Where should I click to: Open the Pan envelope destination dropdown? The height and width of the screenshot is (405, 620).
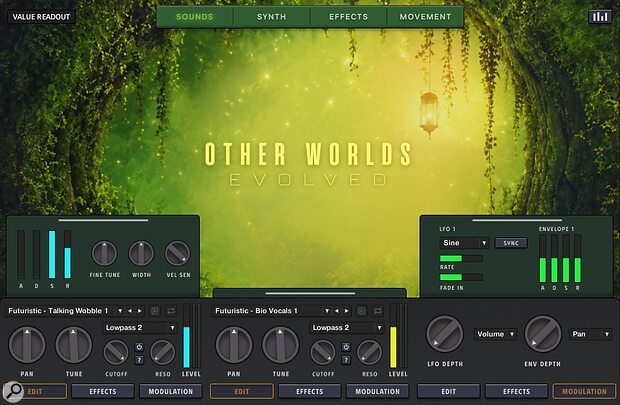(x=590, y=334)
